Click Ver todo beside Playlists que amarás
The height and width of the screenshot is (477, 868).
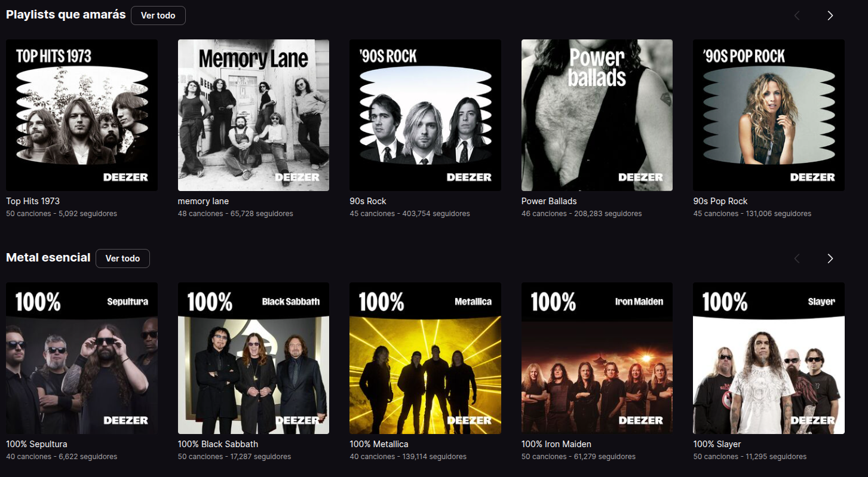158,16
